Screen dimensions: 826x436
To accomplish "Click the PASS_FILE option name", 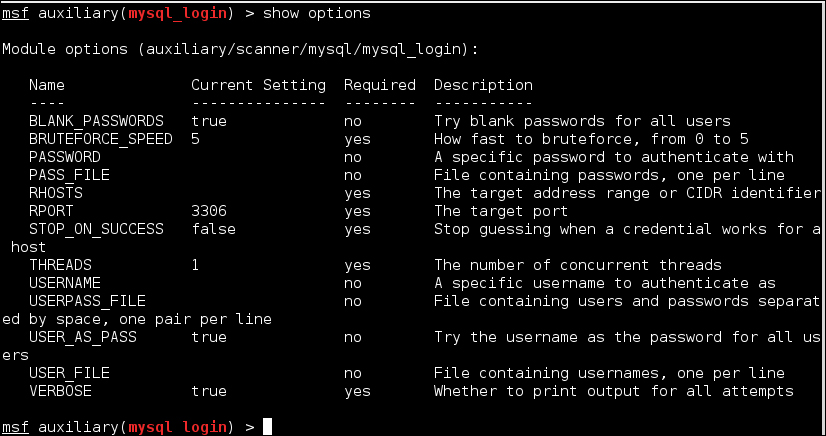I will click(x=70, y=175).
